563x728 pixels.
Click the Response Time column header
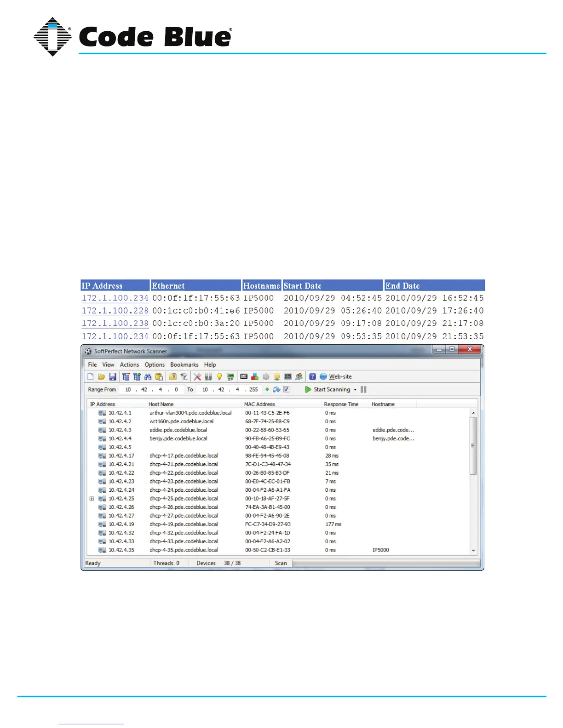coord(341,404)
